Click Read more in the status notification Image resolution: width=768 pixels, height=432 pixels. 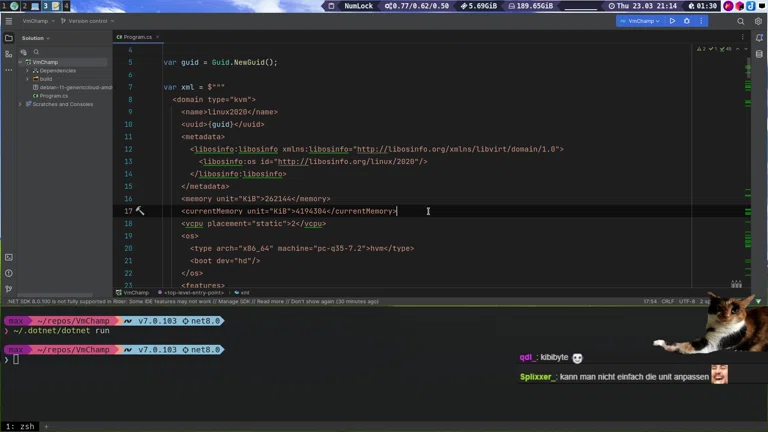pos(270,301)
